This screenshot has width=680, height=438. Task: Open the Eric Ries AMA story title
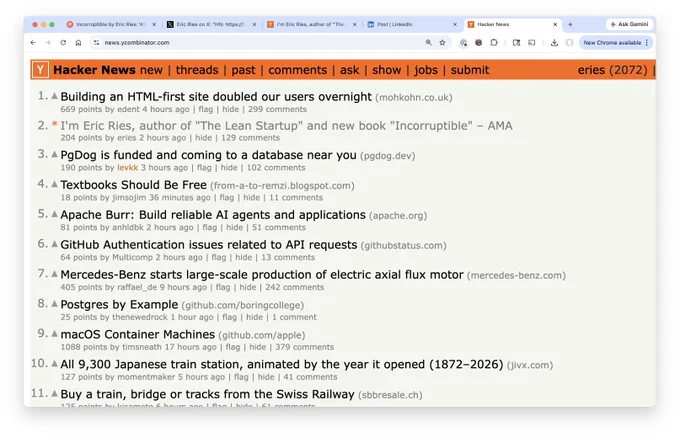click(286, 125)
